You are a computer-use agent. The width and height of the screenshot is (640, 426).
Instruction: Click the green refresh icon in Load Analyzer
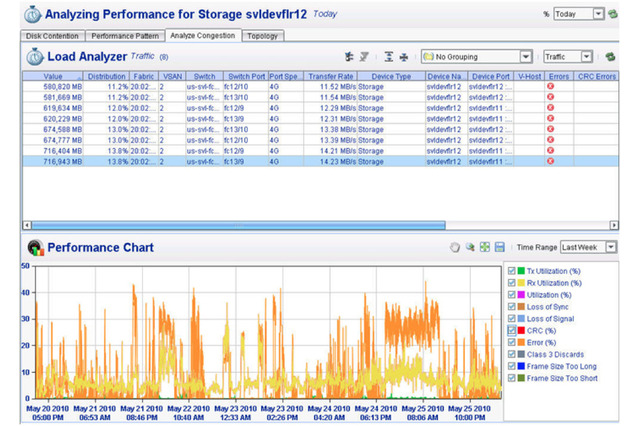point(611,57)
